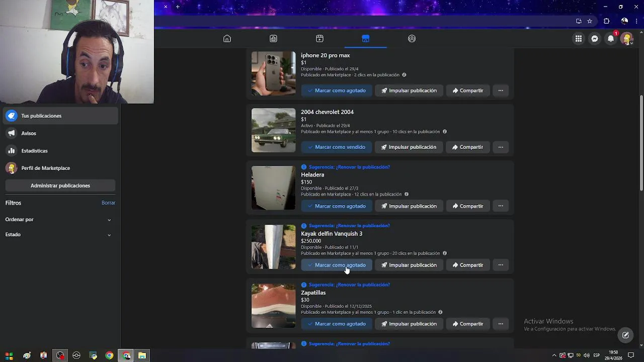This screenshot has width=644, height=362.
Task: Click info icon on Heladera listing
Action: pos(407,195)
